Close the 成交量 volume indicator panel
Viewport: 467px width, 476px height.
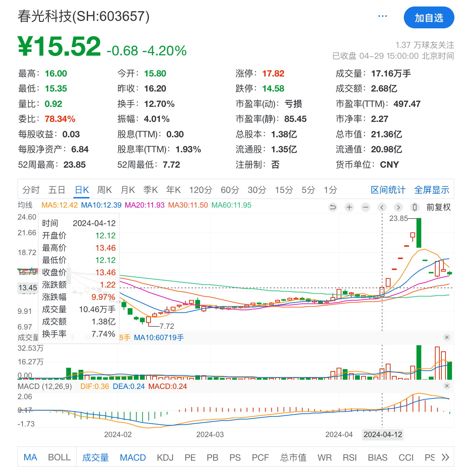click(447, 337)
